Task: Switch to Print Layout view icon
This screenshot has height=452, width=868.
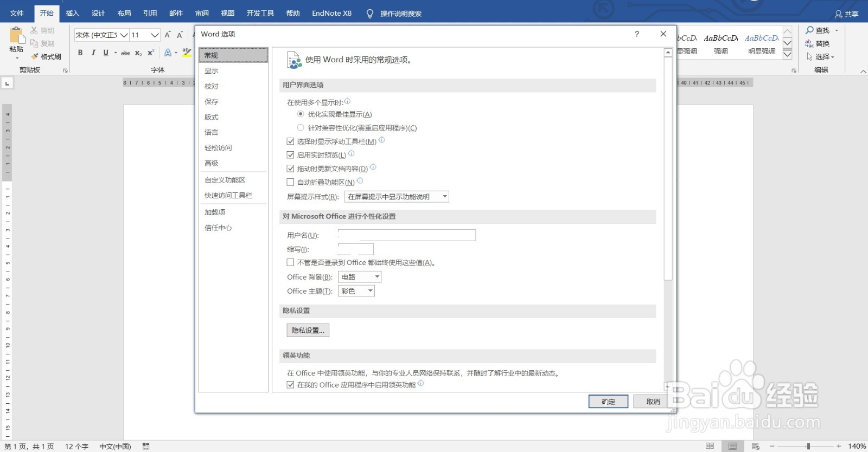Action: [733, 446]
